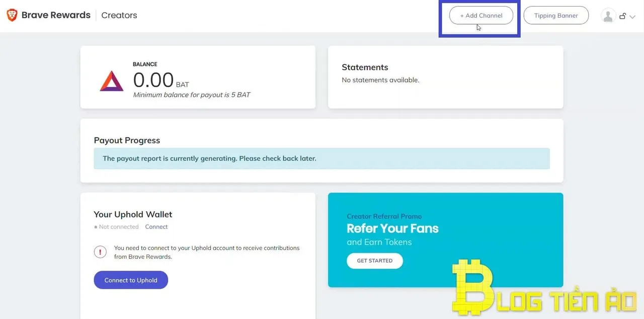The height and width of the screenshot is (319, 644).
Task: Click the padlock icon in header
Action: tap(622, 16)
